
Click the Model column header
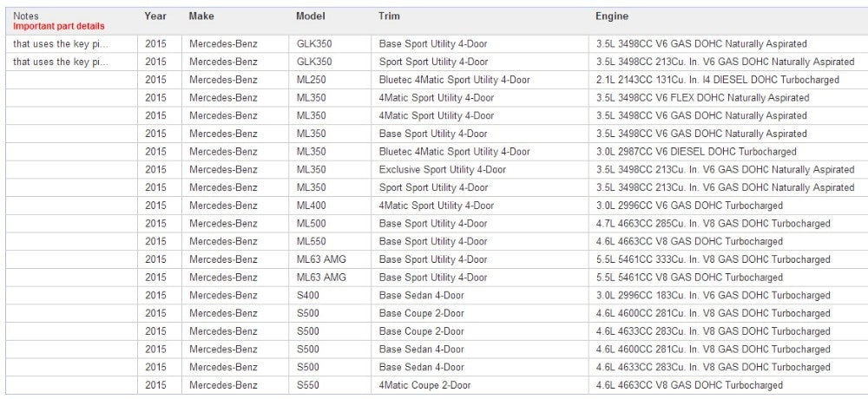(311, 16)
